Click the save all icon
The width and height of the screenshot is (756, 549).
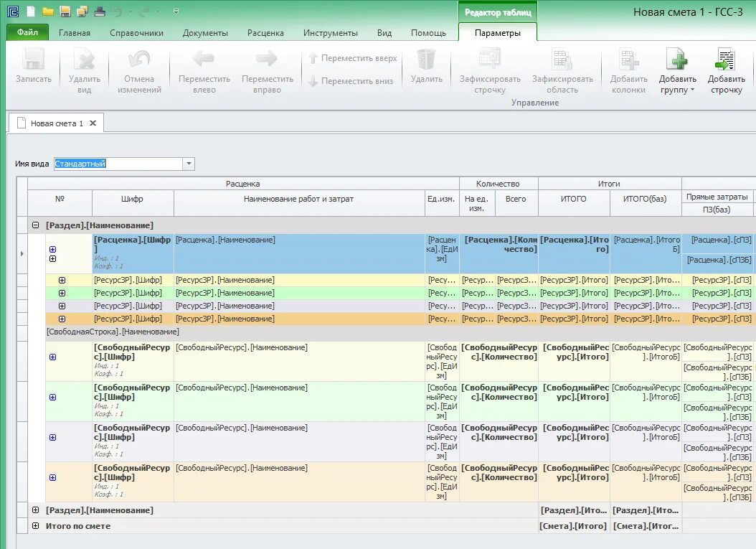click(82, 11)
